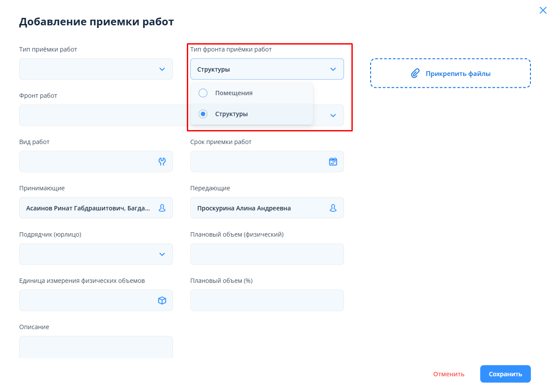This screenshot has height=392, width=554.
Task: Click the Описание text area
Action: click(x=96, y=347)
